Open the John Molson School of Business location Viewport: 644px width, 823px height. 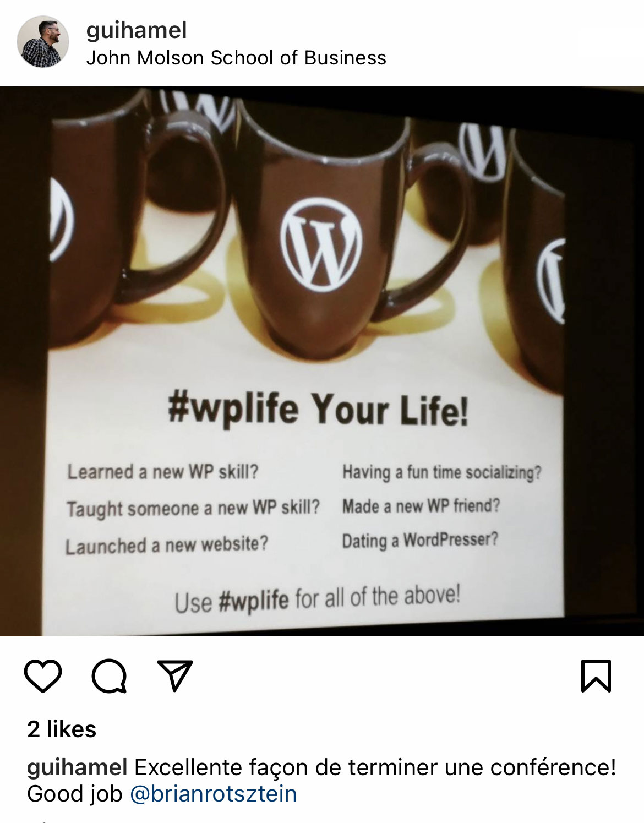236,58
